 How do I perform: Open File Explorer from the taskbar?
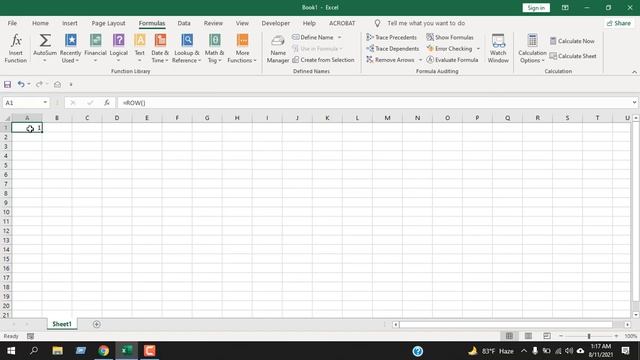57,351
